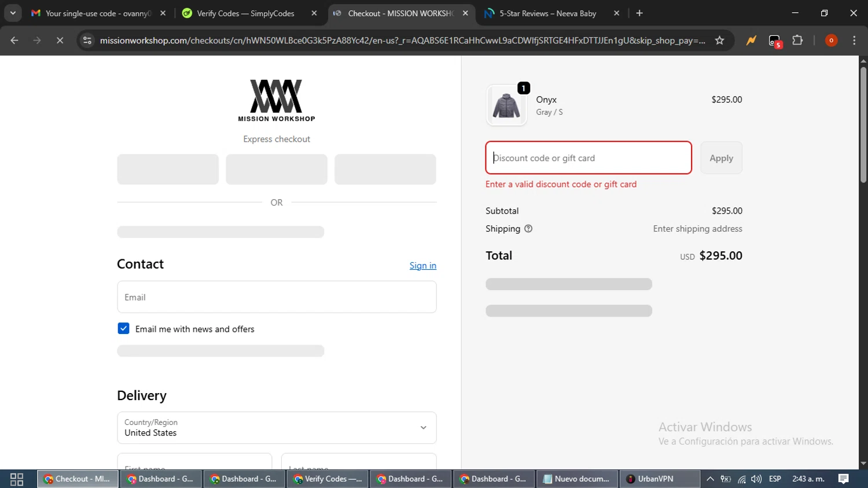Screen dimensions: 868x488
Task: Close the Verify Codes SimplyCodes tab
Action: click(x=314, y=13)
